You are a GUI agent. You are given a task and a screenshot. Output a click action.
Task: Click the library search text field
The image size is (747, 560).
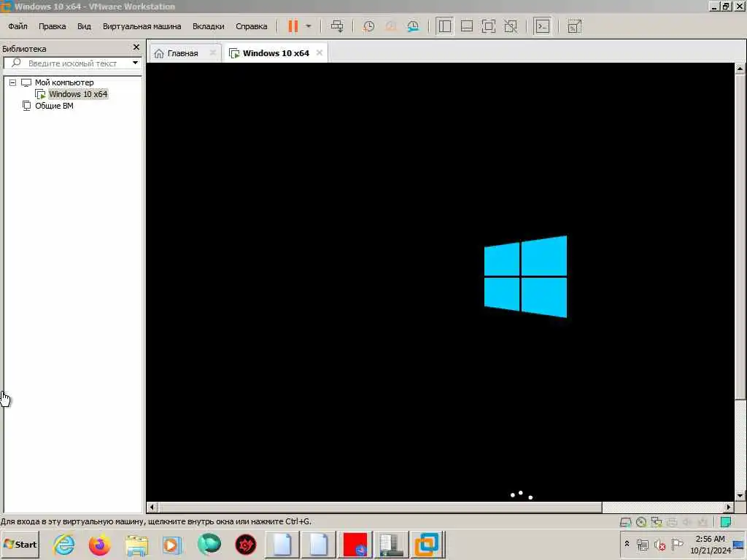point(71,63)
